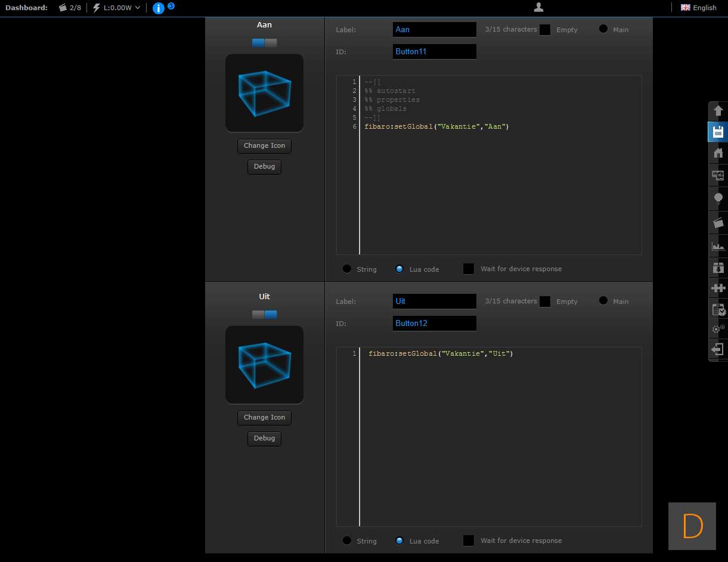Click the logout exit icon in sidebar

tap(718, 349)
